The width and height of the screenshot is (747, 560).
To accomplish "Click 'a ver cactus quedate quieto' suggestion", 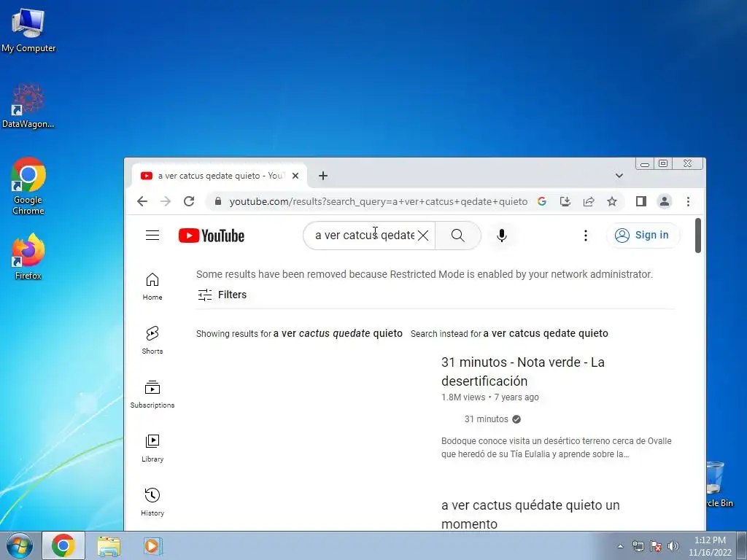I will point(338,333).
